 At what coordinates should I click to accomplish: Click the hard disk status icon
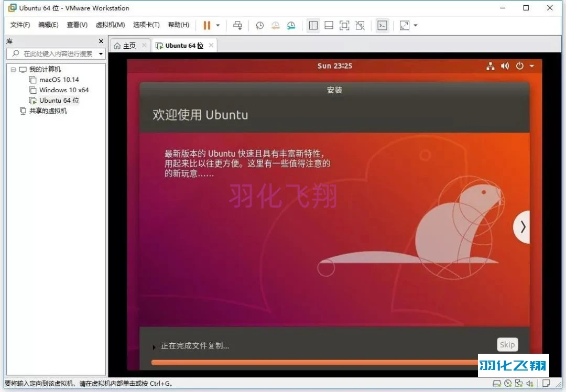coord(497,383)
